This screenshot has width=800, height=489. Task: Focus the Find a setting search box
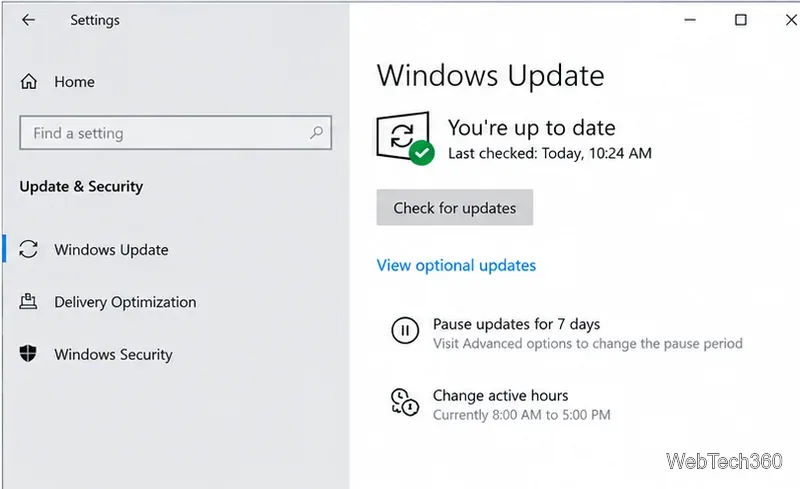[176, 133]
